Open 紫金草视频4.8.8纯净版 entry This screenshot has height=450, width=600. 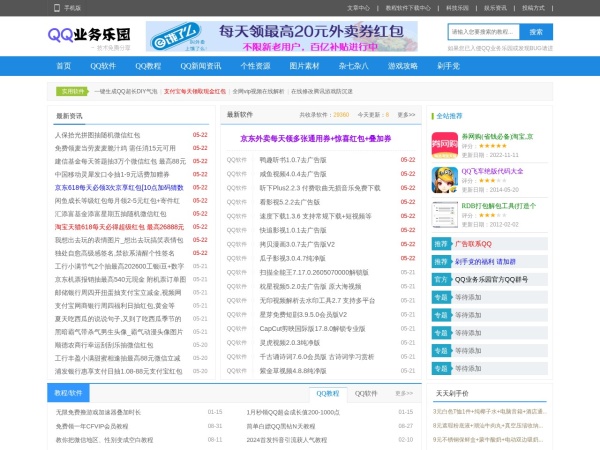(x=293, y=371)
